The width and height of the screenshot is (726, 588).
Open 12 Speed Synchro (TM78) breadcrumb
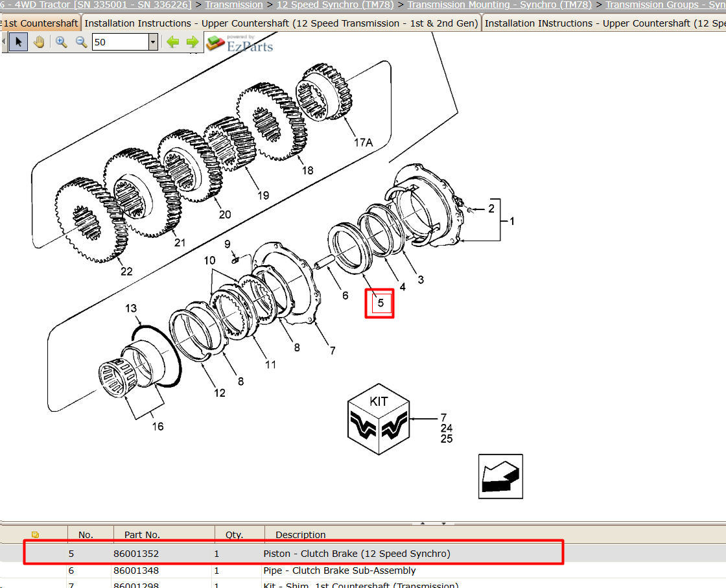click(x=335, y=5)
